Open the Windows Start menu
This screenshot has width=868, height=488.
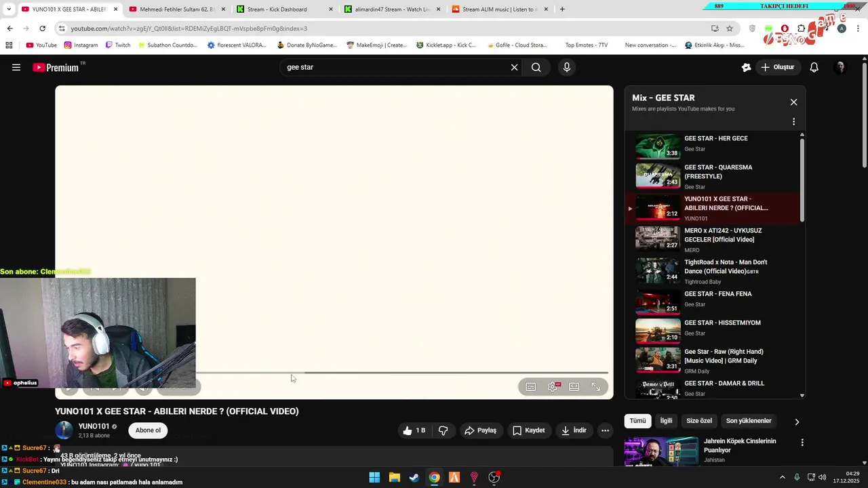(374, 478)
